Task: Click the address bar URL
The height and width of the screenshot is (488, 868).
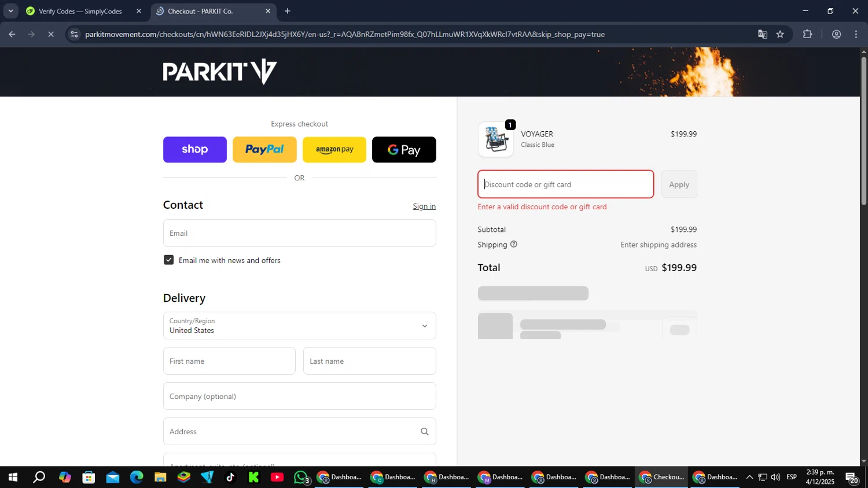Action: 345,34
